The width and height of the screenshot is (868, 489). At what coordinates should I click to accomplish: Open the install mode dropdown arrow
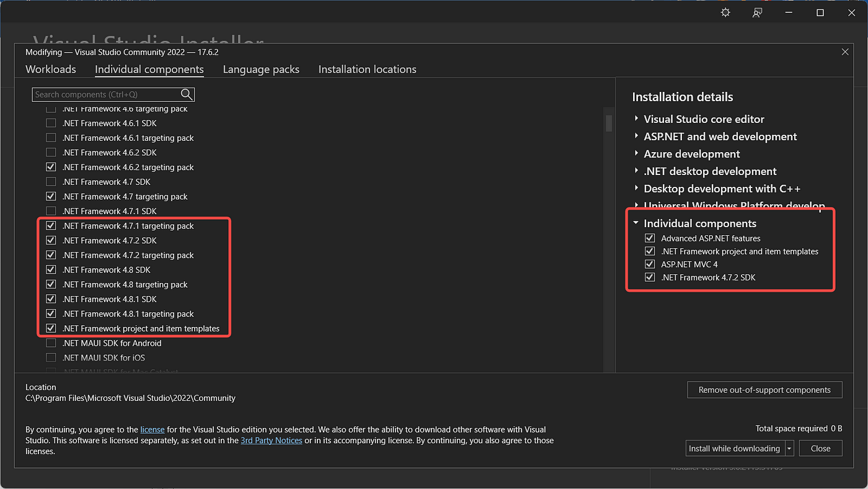789,449
